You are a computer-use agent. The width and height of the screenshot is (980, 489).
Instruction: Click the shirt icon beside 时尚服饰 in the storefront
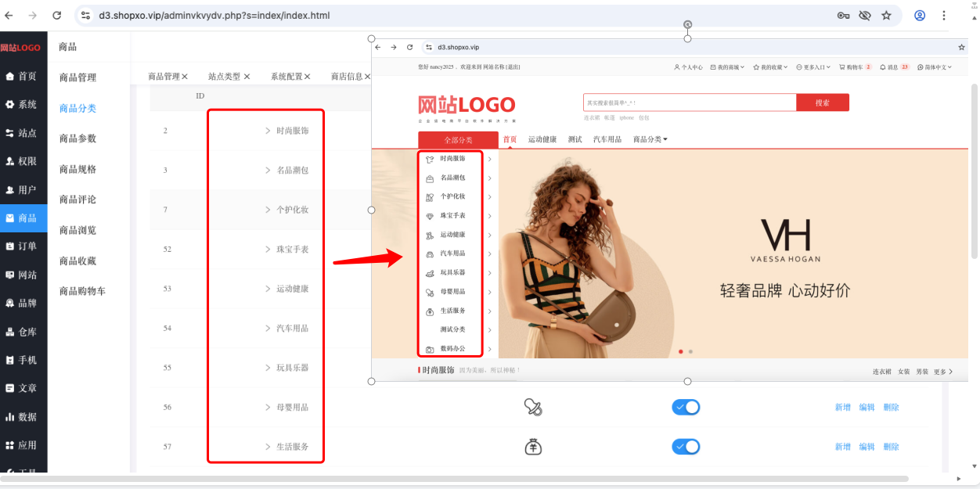[430, 159]
